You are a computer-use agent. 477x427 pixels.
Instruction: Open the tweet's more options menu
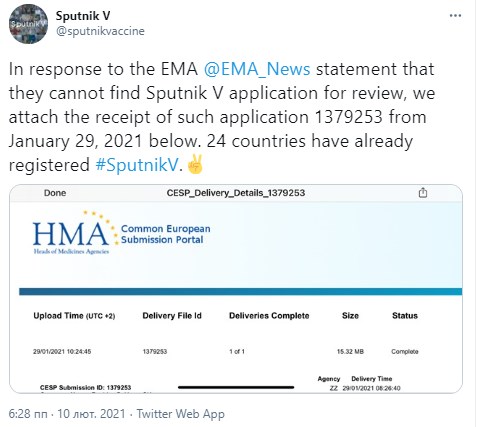point(455,16)
